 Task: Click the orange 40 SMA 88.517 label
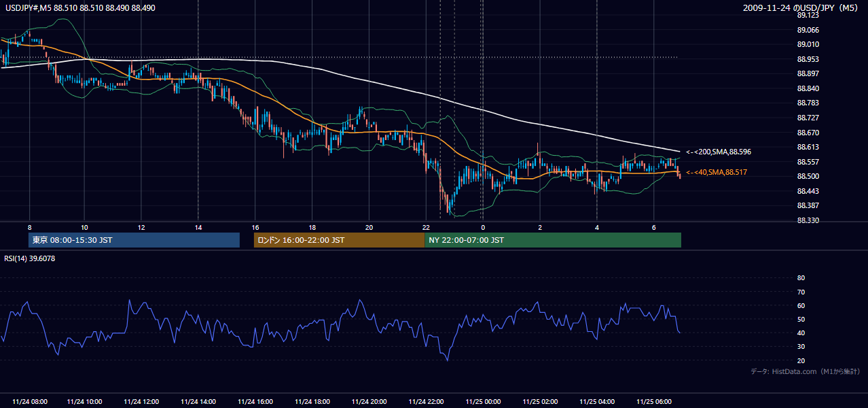(x=717, y=173)
